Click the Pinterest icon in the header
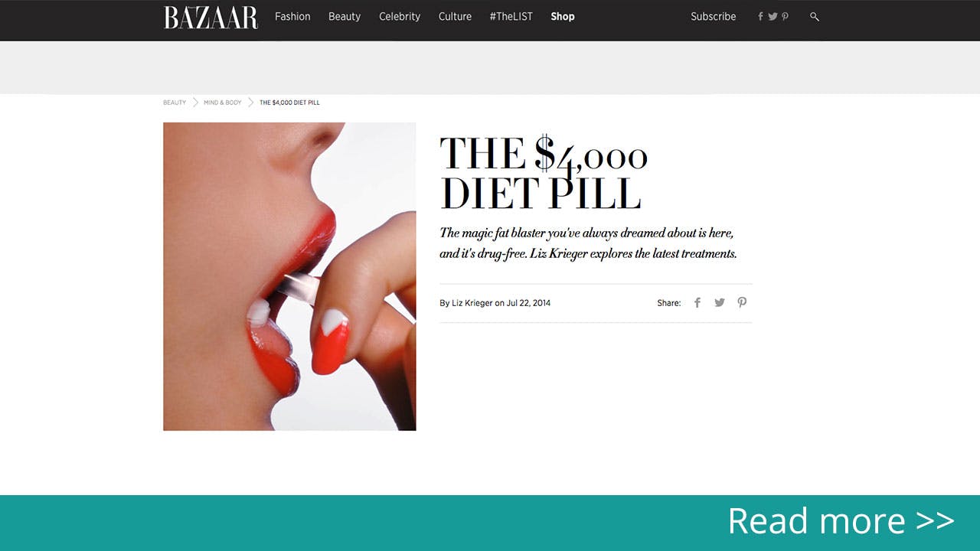This screenshot has width=980, height=551. [x=785, y=16]
